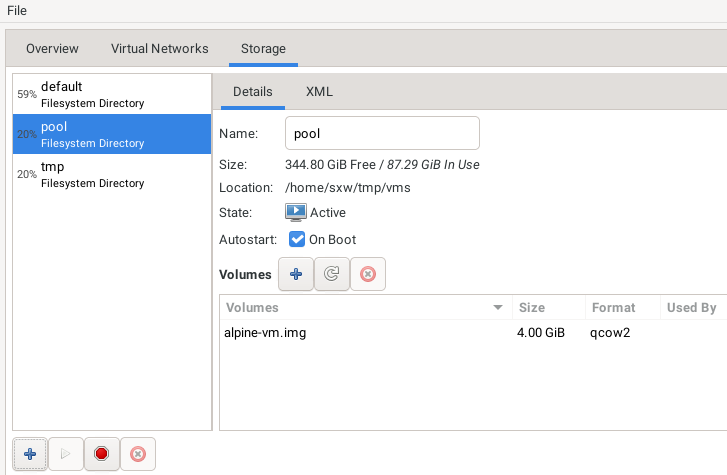Open the File menu
Viewport: 727px width, 475px height.
point(17,10)
